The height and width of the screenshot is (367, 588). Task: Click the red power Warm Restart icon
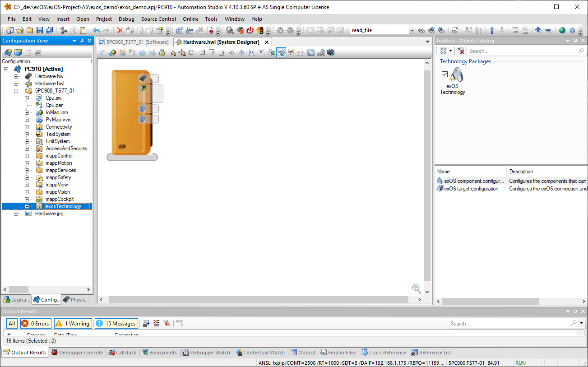pyautogui.click(x=250, y=30)
